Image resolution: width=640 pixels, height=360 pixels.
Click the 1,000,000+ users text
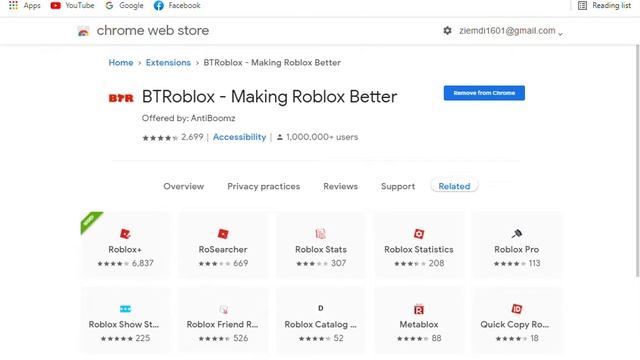322,137
